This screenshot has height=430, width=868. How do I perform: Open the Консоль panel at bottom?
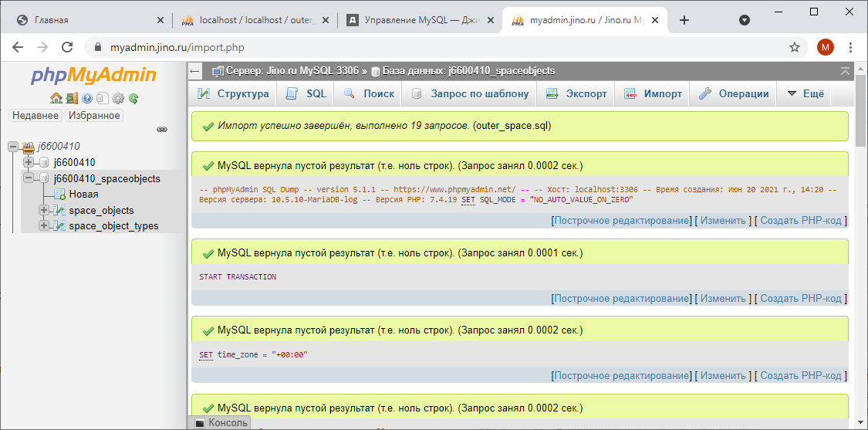pos(221,423)
